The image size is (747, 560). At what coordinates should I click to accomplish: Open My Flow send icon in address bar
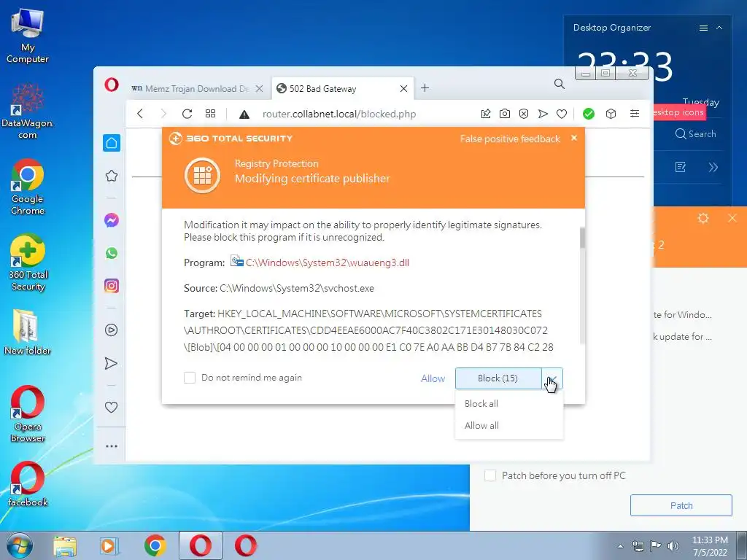[543, 114]
